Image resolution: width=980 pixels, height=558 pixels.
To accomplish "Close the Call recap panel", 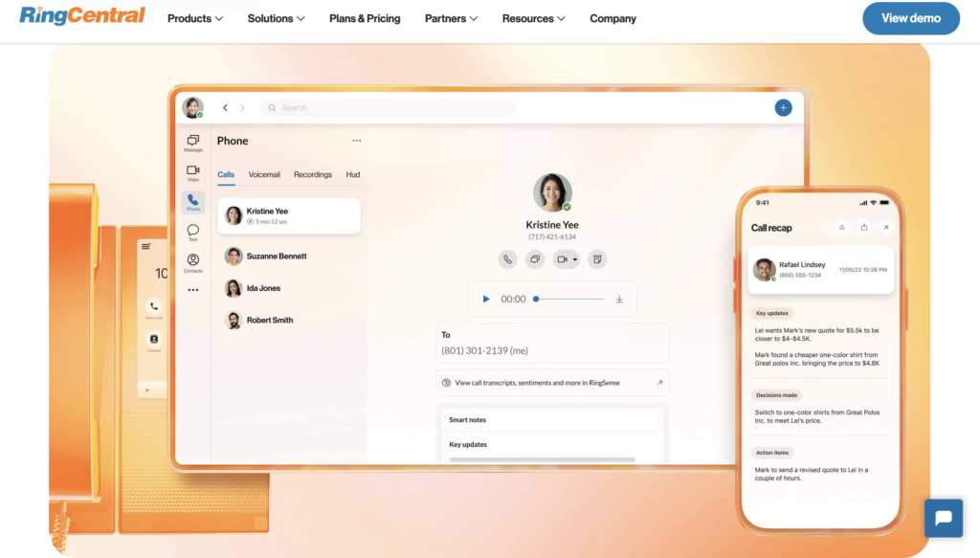I will (x=886, y=228).
